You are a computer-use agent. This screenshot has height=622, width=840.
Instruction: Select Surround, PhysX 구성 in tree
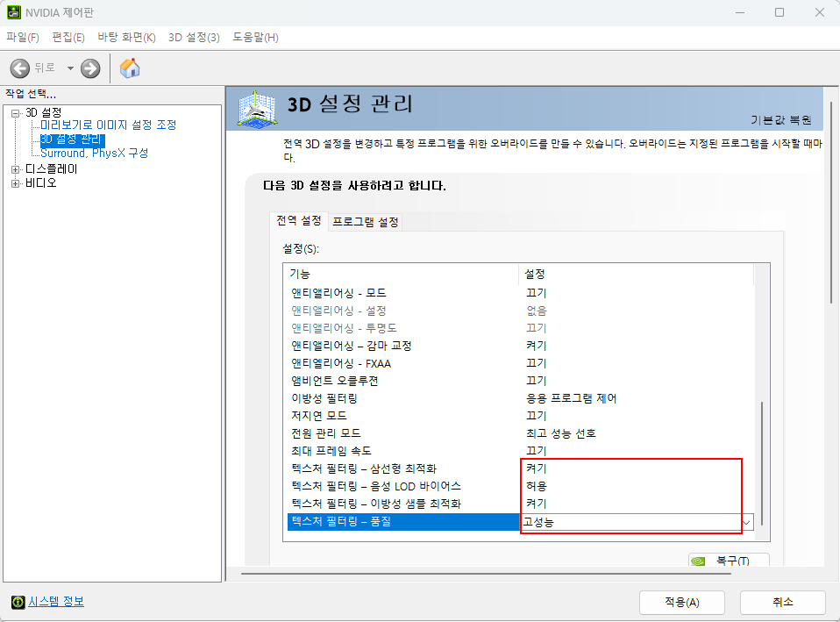tap(95, 154)
